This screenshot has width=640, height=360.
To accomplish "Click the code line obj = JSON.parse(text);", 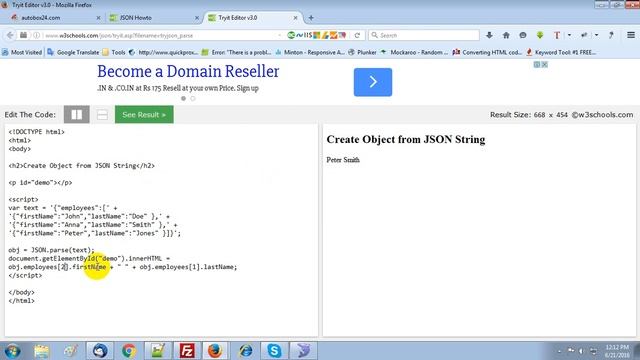I will coord(51,250).
